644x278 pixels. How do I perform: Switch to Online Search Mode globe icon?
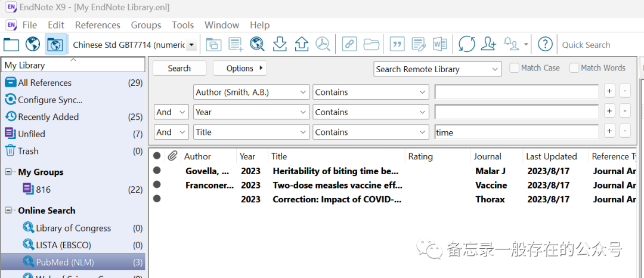[32, 44]
